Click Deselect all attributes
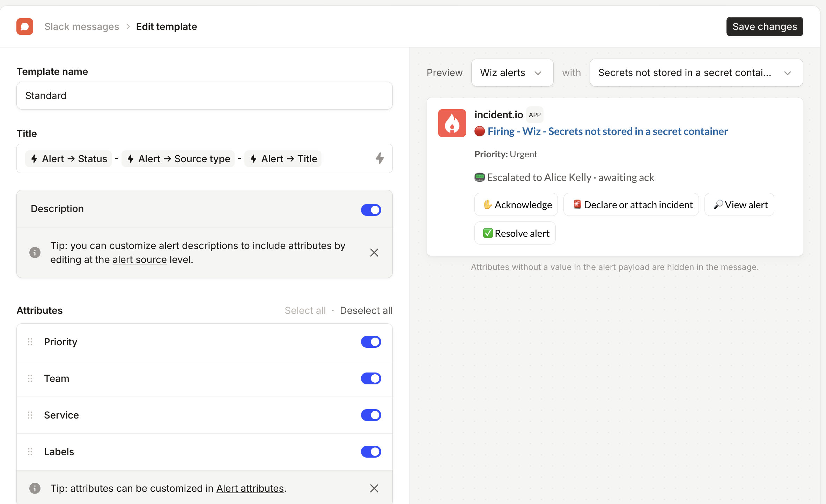The width and height of the screenshot is (826, 504). [x=366, y=310]
